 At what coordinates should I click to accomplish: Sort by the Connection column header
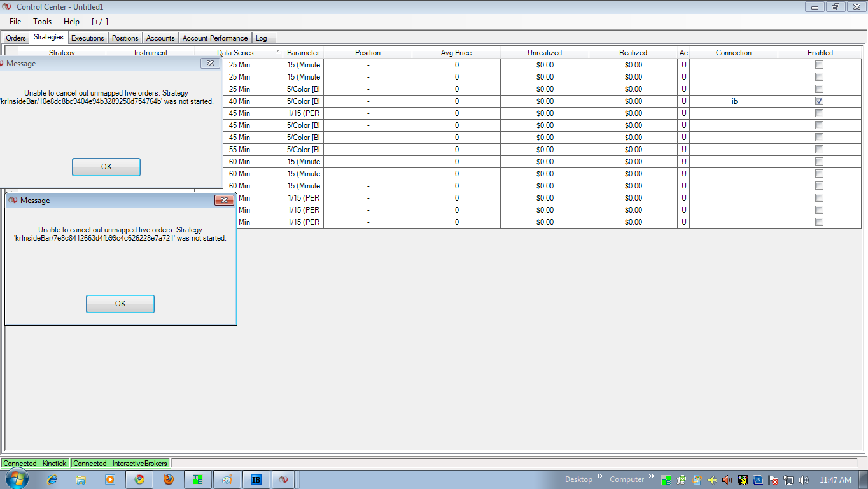(734, 53)
